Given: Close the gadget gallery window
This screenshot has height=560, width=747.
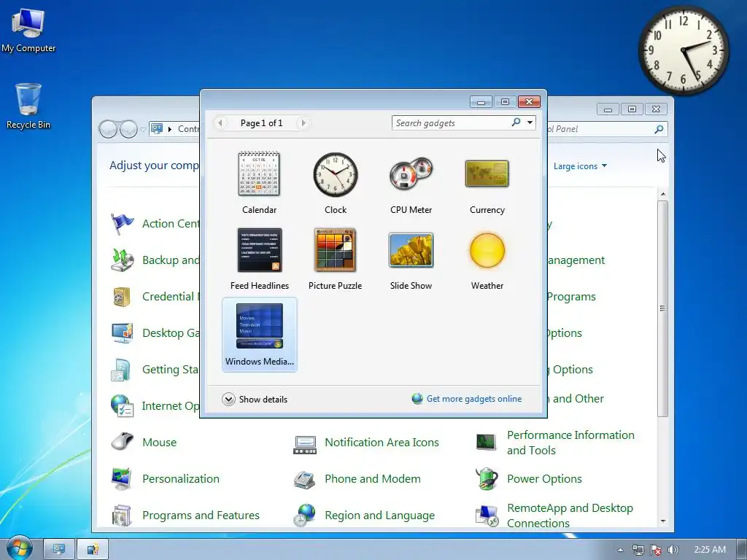Looking at the screenshot, I should [529, 102].
